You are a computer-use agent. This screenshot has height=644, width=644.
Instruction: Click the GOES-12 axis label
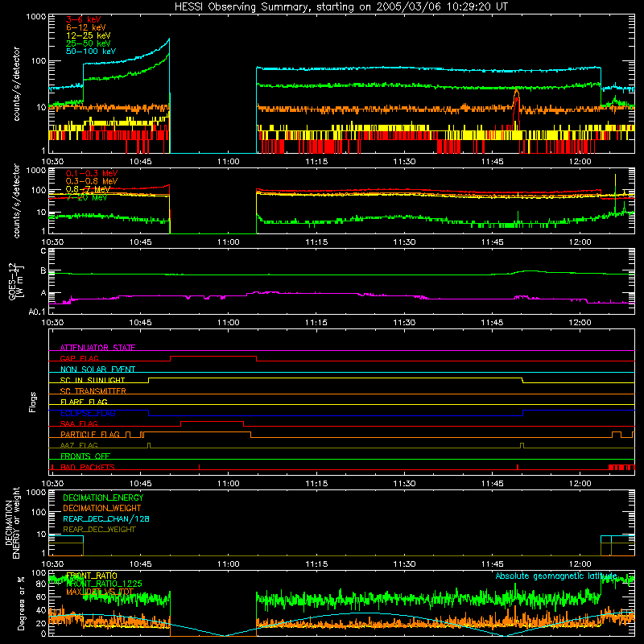pyautogui.click(x=16, y=281)
